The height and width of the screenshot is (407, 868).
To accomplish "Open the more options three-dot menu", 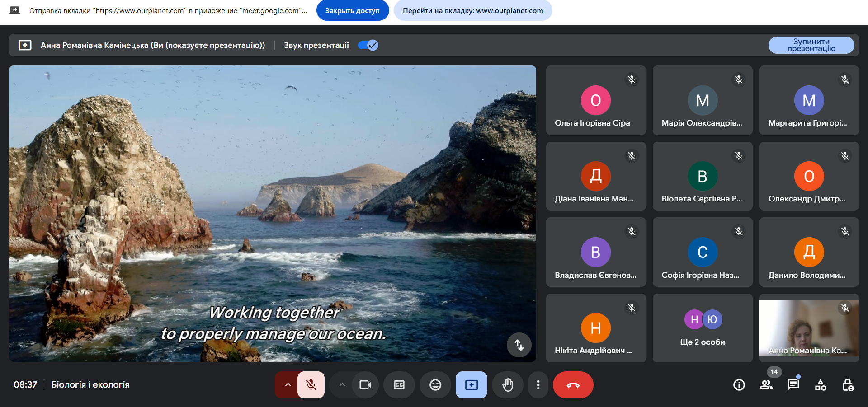I will 538,385.
